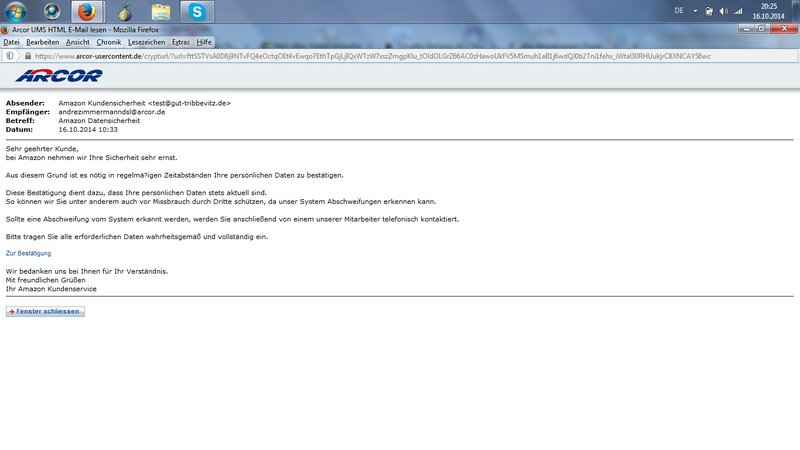Screen dimensions: 800x450
Task: Open the DE language selector
Action: [x=679, y=12]
